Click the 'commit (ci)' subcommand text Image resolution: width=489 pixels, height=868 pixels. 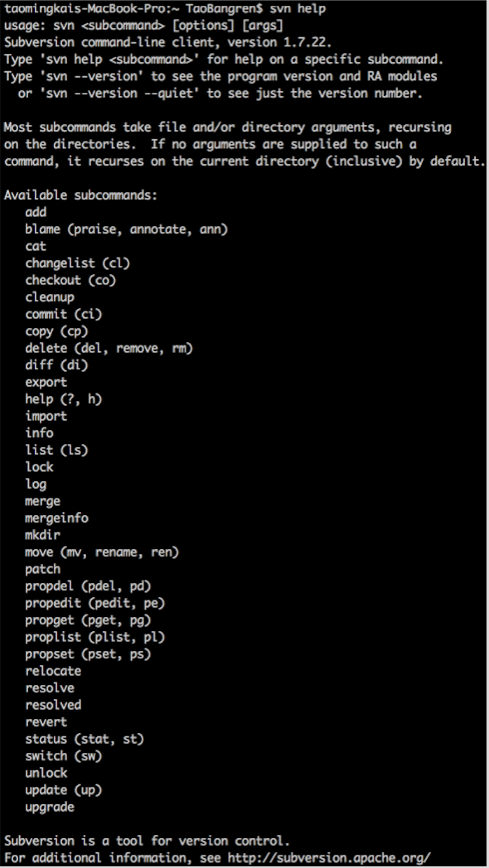(64, 314)
